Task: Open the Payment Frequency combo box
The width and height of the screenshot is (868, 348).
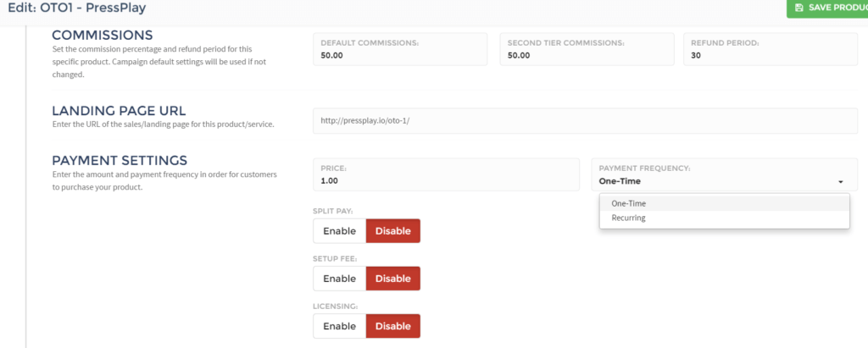Action: [x=724, y=174]
